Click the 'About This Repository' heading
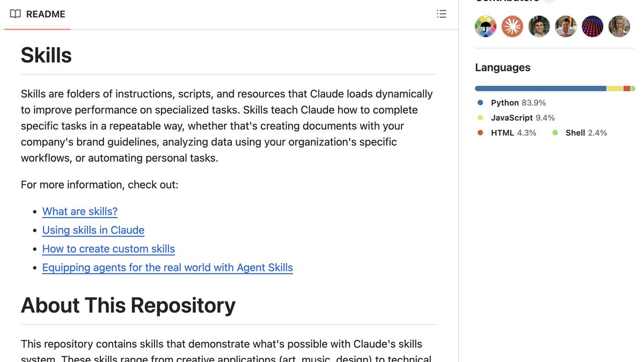 coord(128,305)
